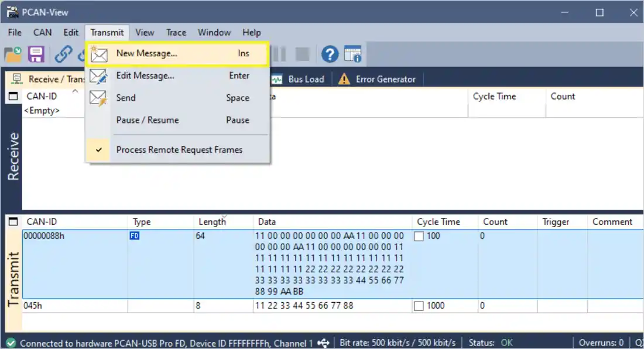Click the bit rate 500 kbit/s status entry
Screen dimensions: 644x349
[398, 343]
